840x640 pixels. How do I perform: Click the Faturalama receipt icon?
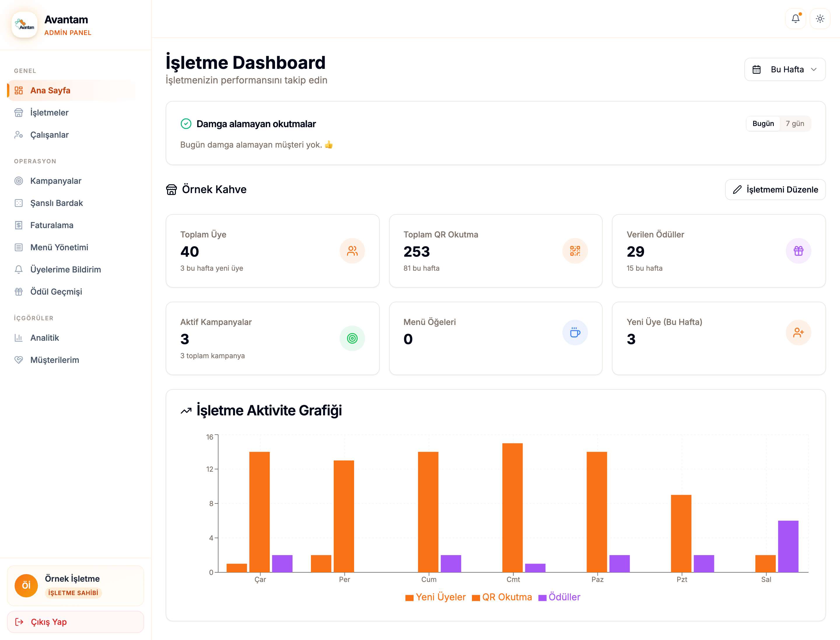click(19, 225)
